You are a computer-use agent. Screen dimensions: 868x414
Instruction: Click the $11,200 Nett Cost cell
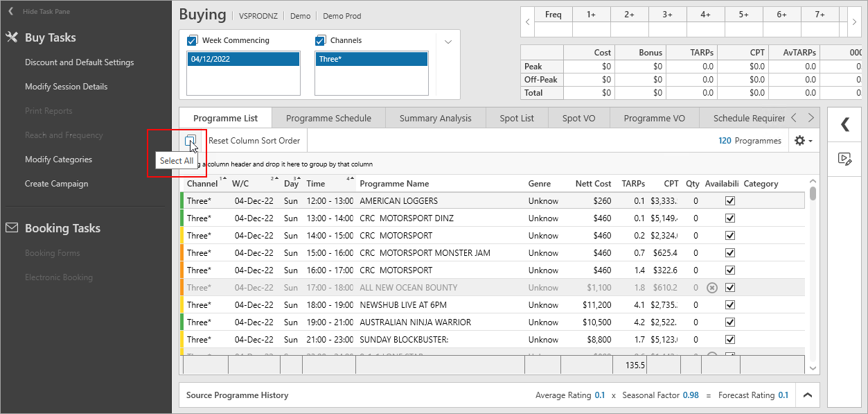tap(596, 305)
